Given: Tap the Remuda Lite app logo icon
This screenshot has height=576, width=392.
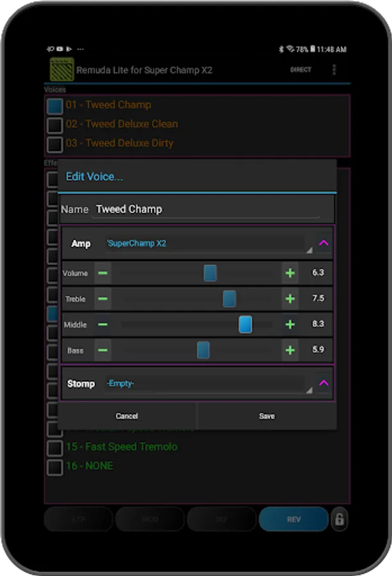Looking at the screenshot, I should [61, 69].
